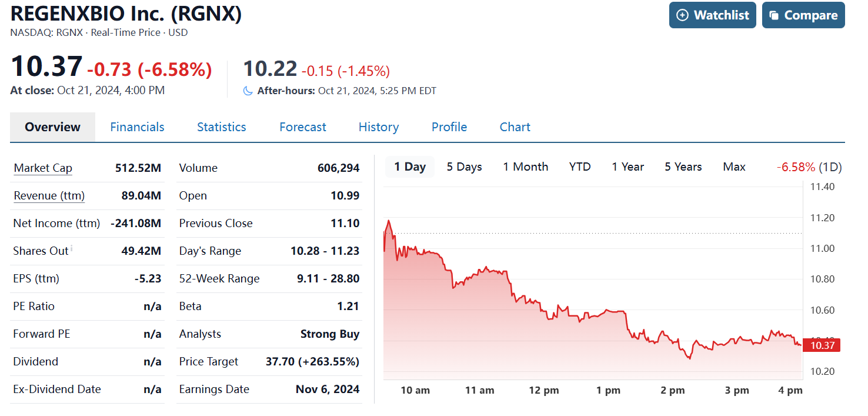Switch chart to 1 Month range
The image size is (868, 416).
(x=525, y=167)
